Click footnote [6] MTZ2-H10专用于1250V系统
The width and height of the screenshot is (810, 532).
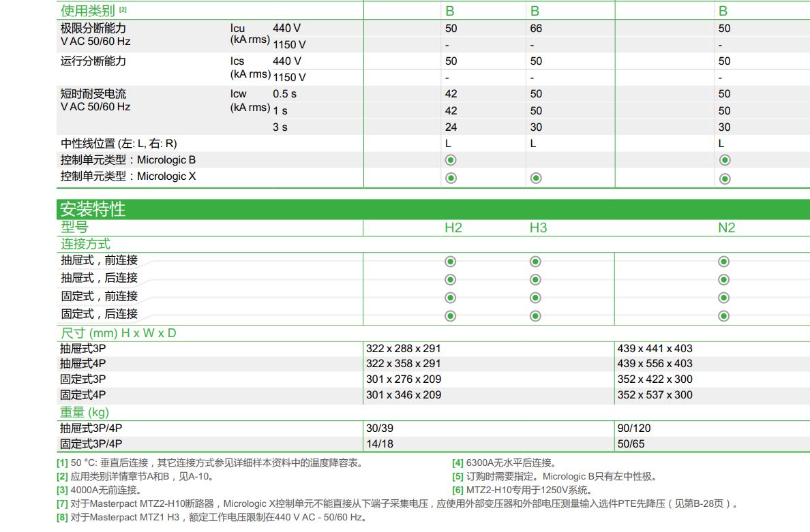click(522, 490)
